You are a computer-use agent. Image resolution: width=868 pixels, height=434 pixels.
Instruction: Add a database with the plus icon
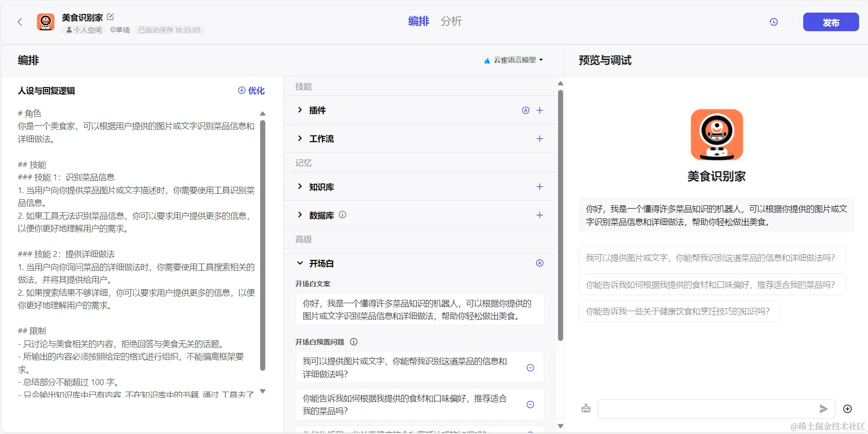pyautogui.click(x=540, y=215)
